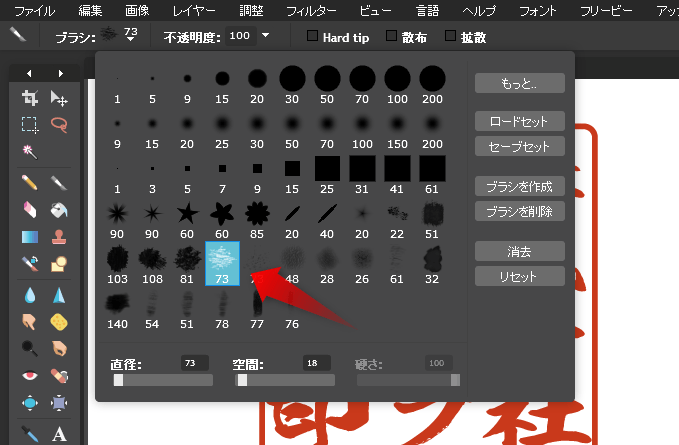Open the 不透明度 opacity dropdown arrow

(266, 35)
